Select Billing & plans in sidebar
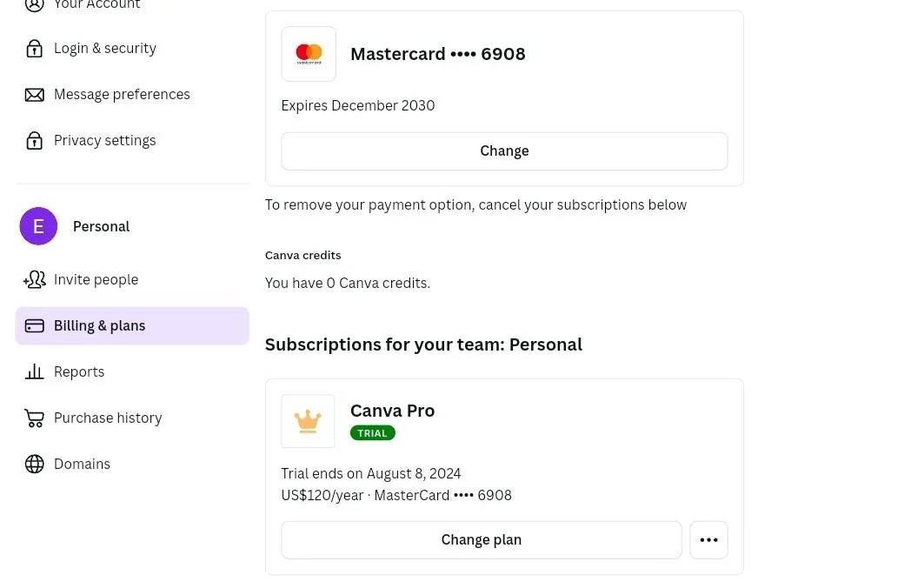This screenshot has width=924, height=582. point(132,325)
